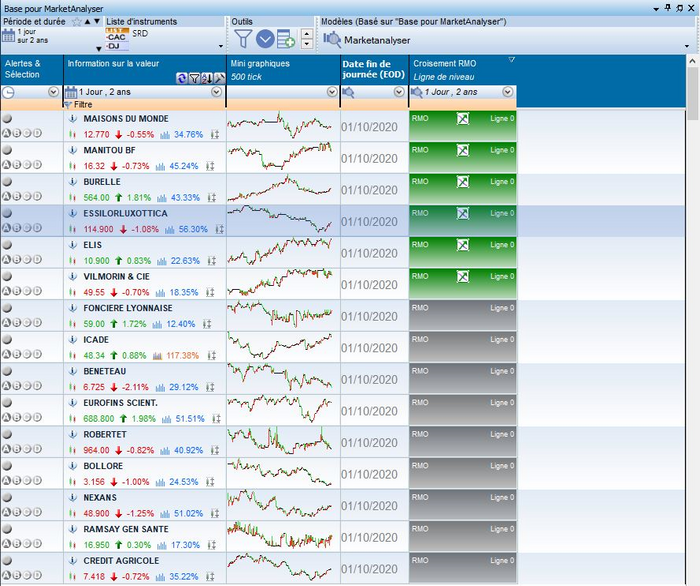Select the ESSILORLUXOTTICA instrument name
This screenshot has width=700, height=586.
tap(125, 213)
